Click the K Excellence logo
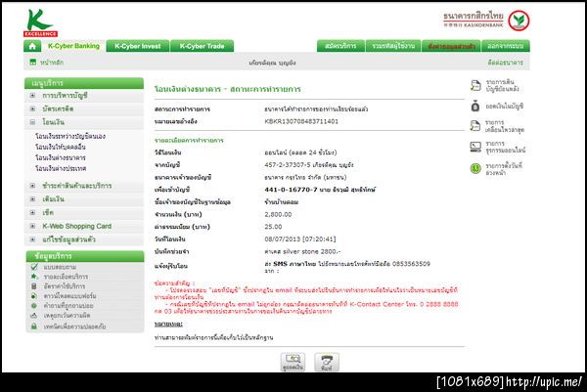The width and height of the screenshot is (587, 392). pyautogui.click(x=40, y=23)
